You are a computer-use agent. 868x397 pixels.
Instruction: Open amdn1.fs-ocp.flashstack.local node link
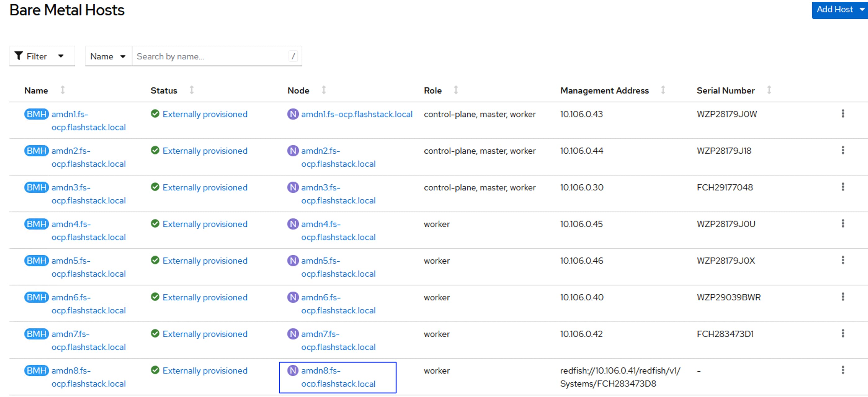pos(356,114)
